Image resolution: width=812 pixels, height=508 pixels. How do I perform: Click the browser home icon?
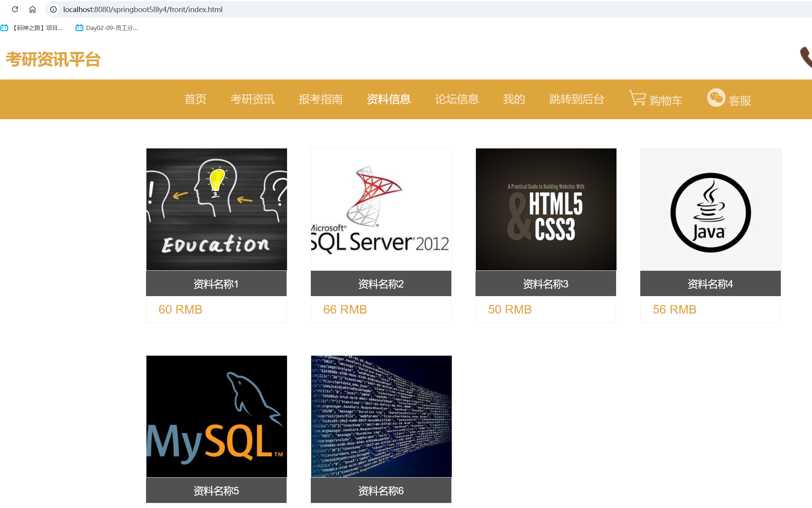(x=33, y=9)
